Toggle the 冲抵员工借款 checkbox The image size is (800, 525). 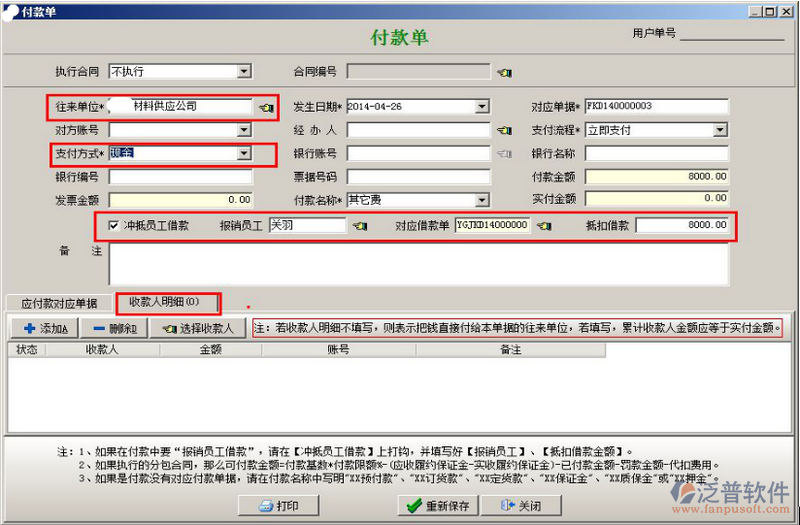point(113,226)
